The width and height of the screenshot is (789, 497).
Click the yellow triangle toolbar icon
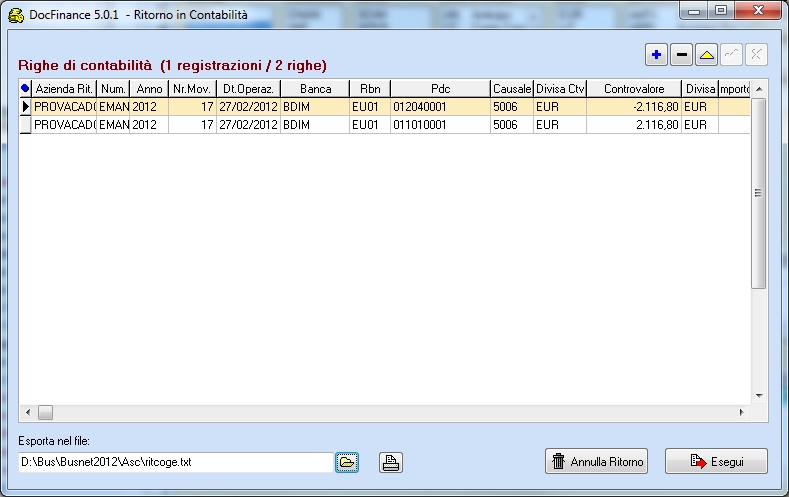pos(706,55)
